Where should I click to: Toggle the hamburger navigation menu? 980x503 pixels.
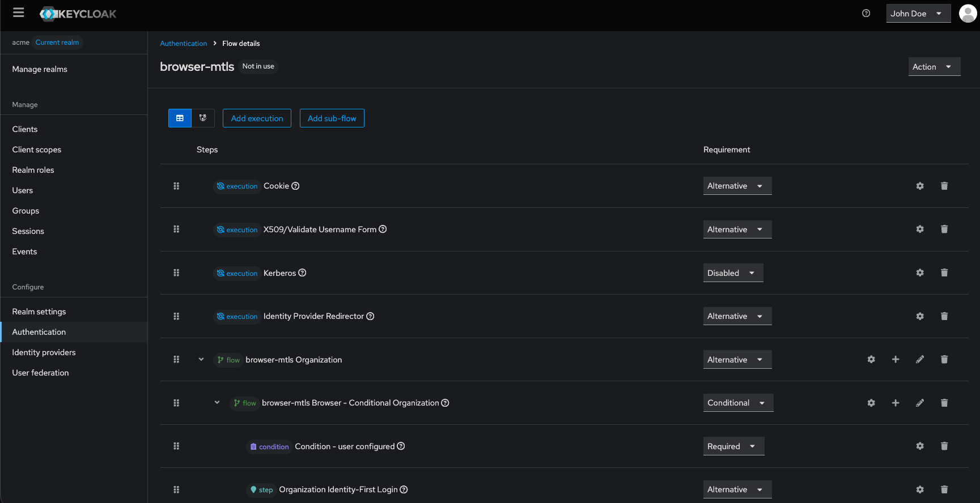(19, 12)
